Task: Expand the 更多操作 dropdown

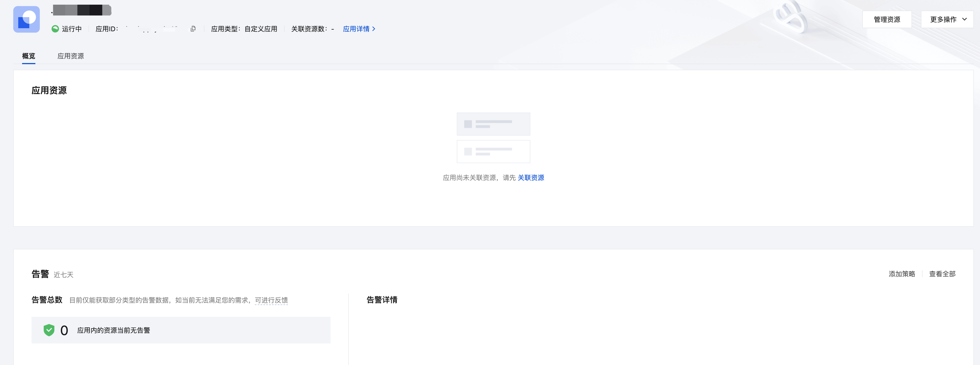Action: (x=948, y=19)
